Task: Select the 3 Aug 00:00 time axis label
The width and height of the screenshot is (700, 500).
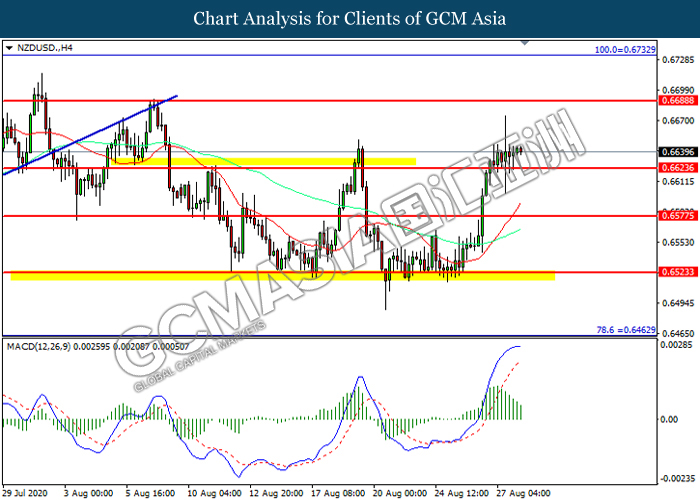Action: 88,493
